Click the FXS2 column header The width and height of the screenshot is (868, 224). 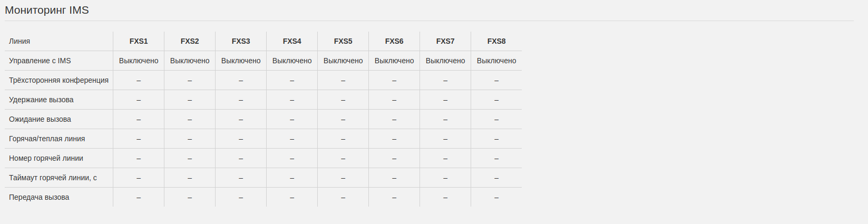coord(190,41)
